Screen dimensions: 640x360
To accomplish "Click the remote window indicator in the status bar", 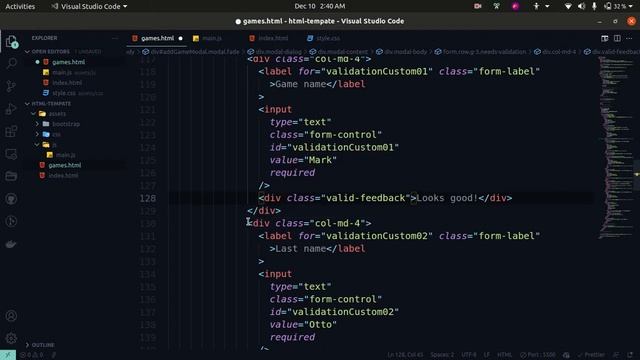I will pos(8,355).
